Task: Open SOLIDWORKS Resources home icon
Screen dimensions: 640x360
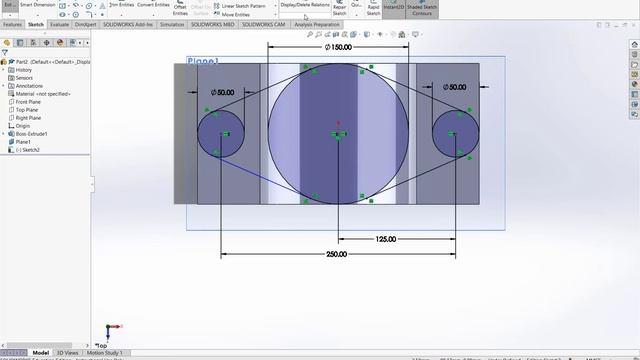Action: pyautogui.click(x=634, y=44)
